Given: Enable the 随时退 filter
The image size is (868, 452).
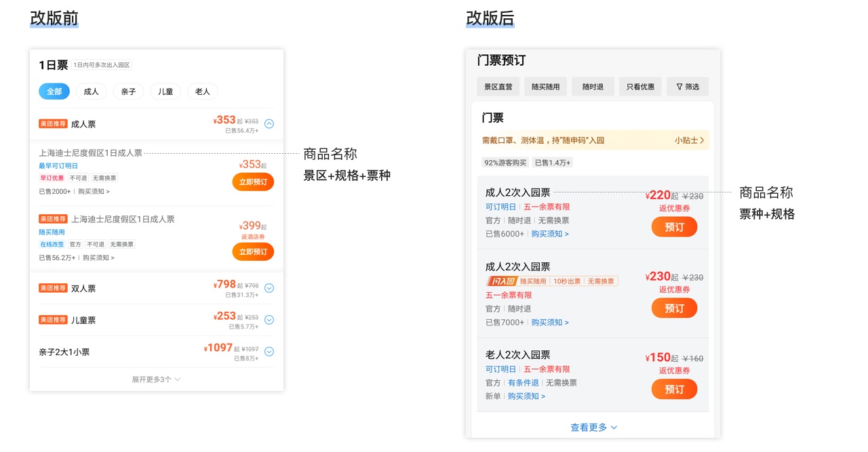Looking at the screenshot, I should coord(593,86).
